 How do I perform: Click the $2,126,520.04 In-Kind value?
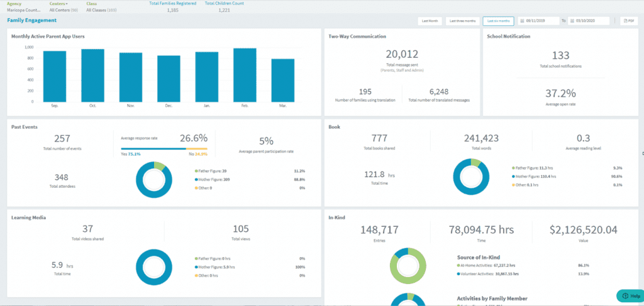pyautogui.click(x=583, y=230)
